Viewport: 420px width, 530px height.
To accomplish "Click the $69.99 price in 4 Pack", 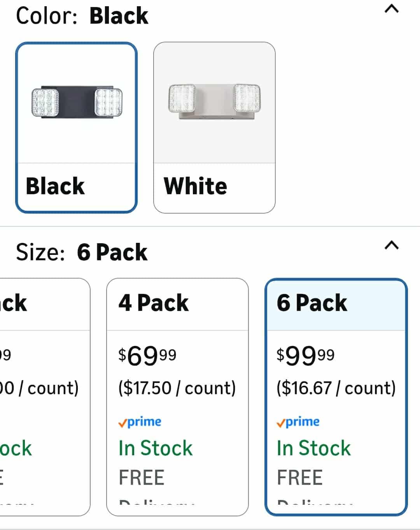I will coord(147,356).
